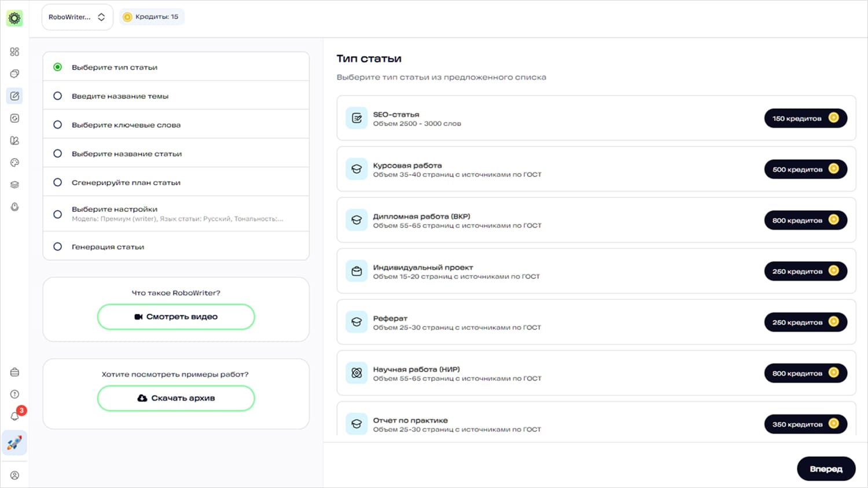The image size is (868, 488).
Task: Open the stacked layers icon in sidebar
Action: [x=14, y=185]
